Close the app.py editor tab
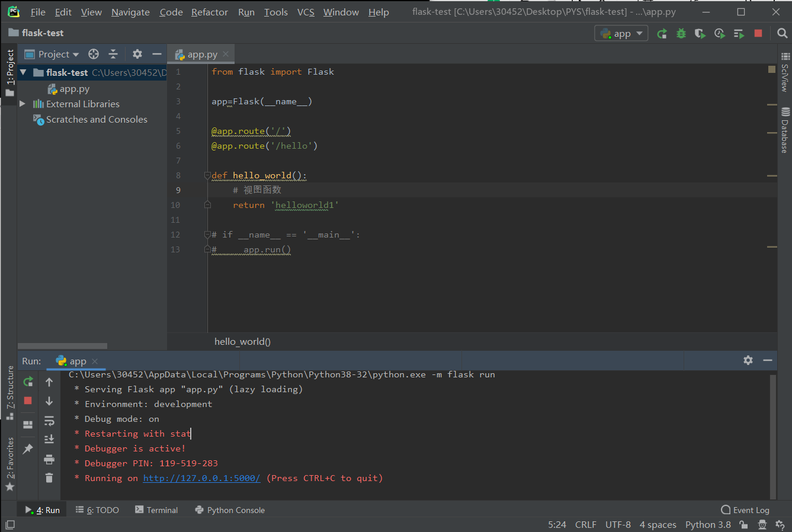Screen dimensions: 792x532 [x=226, y=54]
